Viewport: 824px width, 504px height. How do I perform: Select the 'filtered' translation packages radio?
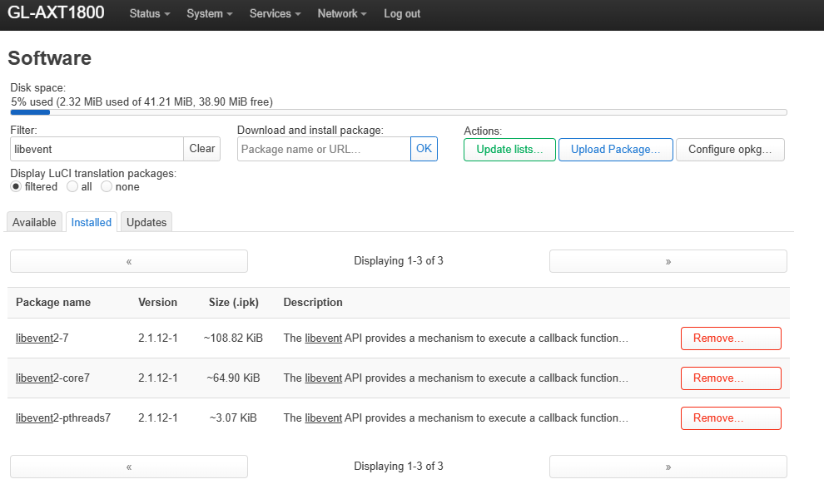[16, 186]
